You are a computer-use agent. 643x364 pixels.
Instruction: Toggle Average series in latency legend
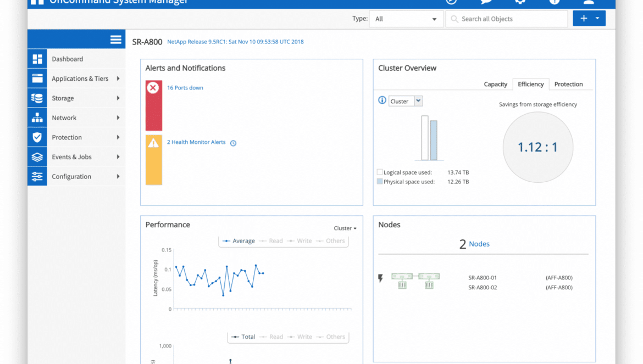click(x=239, y=241)
